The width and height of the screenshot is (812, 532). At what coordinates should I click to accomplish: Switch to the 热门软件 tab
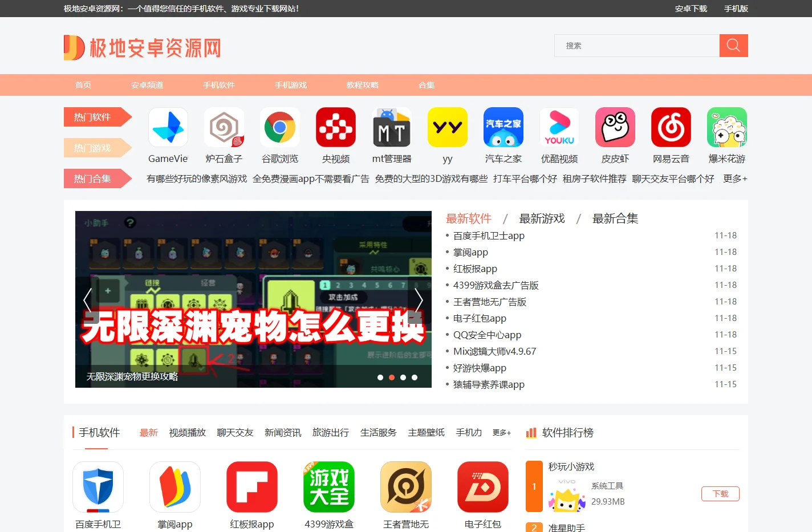click(x=98, y=117)
